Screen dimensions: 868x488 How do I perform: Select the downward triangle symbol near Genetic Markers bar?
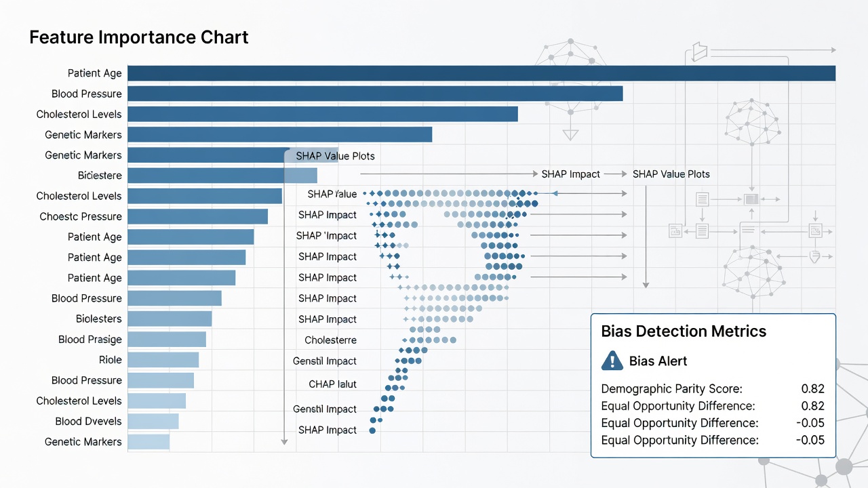click(570, 134)
